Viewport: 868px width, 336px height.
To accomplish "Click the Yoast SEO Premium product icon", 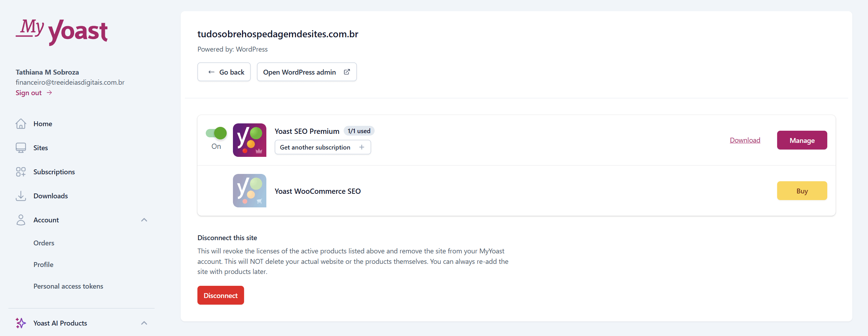I will (x=250, y=140).
